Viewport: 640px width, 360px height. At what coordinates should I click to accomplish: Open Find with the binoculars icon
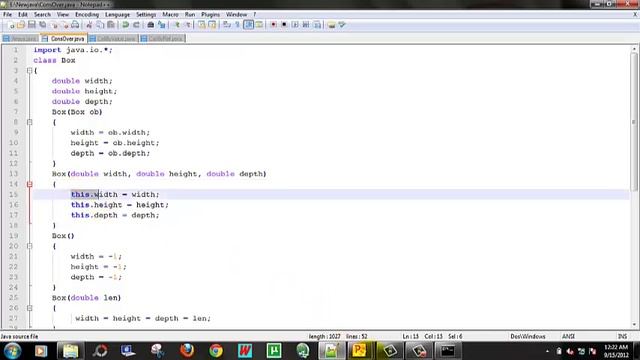(151, 25)
